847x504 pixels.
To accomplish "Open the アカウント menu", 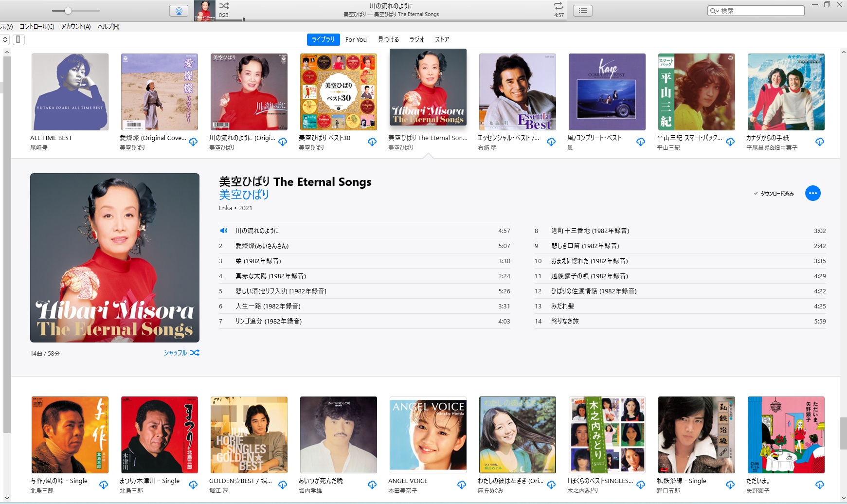I will tap(76, 27).
